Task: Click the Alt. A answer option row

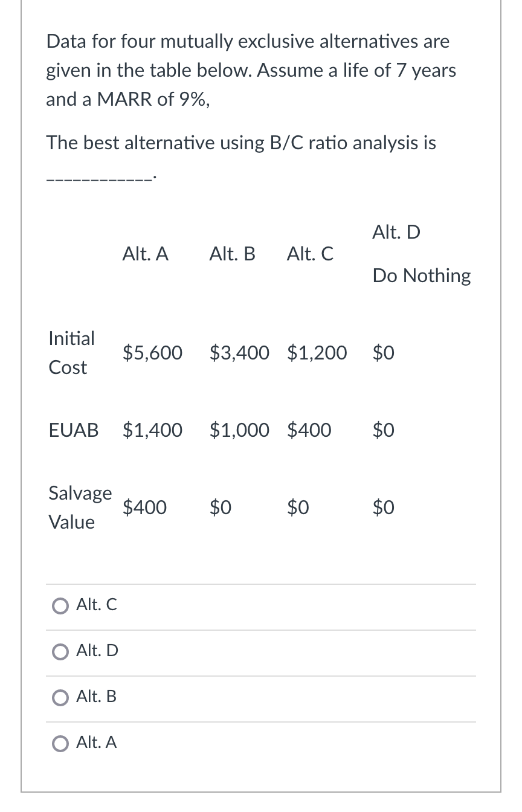Action: click(97, 744)
